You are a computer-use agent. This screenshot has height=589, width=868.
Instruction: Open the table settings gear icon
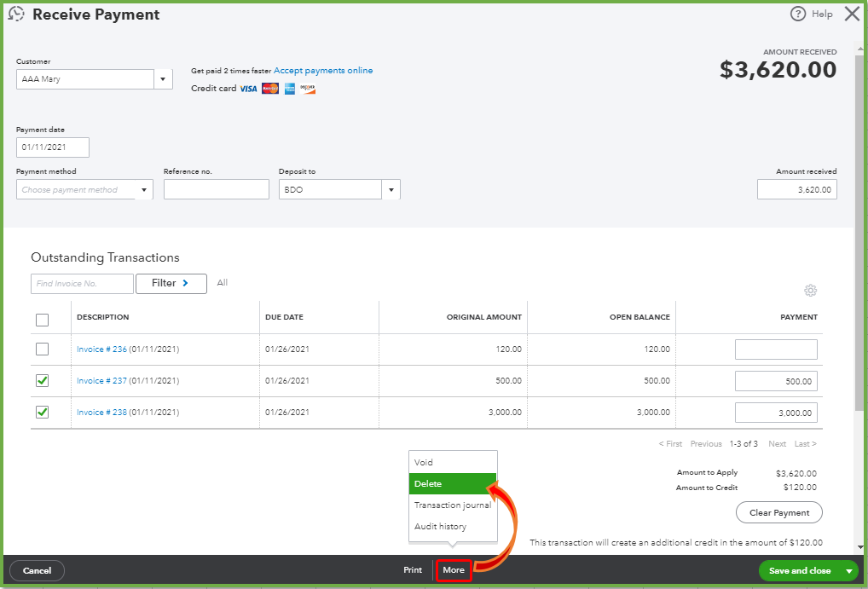coord(811,291)
